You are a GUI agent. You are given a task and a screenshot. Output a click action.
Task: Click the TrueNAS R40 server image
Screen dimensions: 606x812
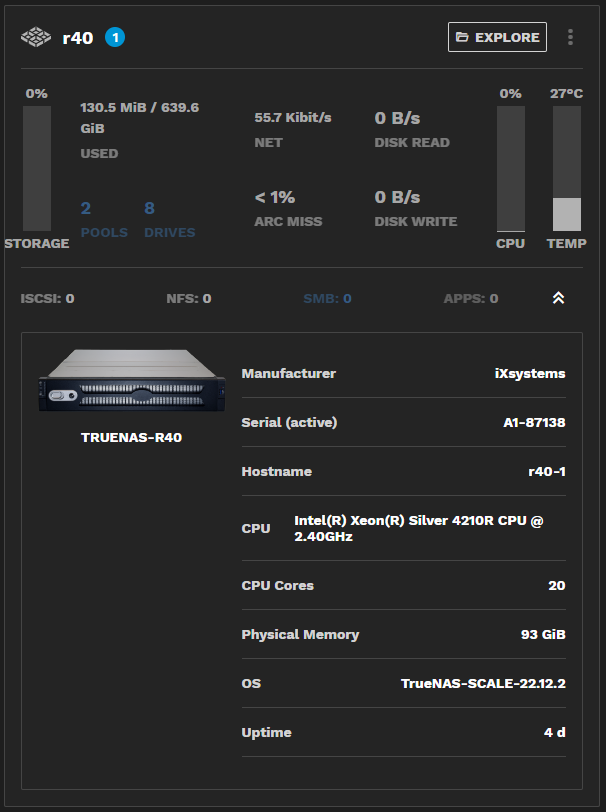[x=131, y=381]
